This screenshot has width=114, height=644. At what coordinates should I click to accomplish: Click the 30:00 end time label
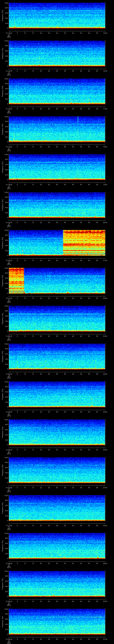105,601
